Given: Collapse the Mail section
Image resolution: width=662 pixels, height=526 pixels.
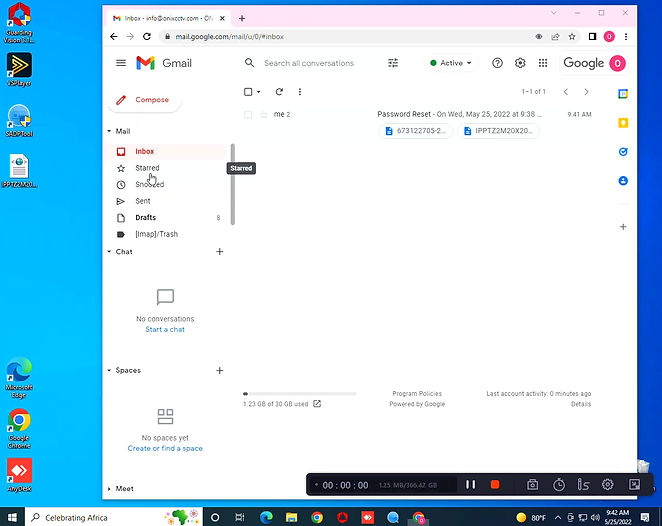Looking at the screenshot, I should [x=109, y=131].
